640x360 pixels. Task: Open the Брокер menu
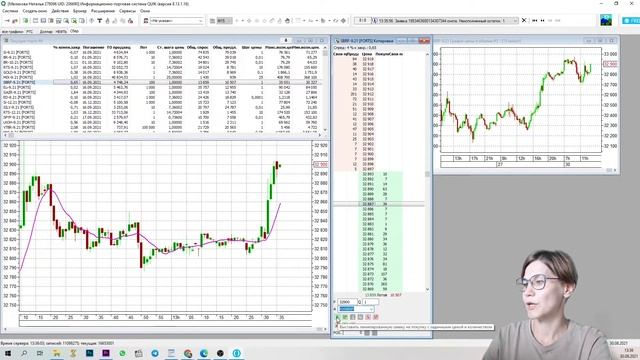(x=80, y=11)
